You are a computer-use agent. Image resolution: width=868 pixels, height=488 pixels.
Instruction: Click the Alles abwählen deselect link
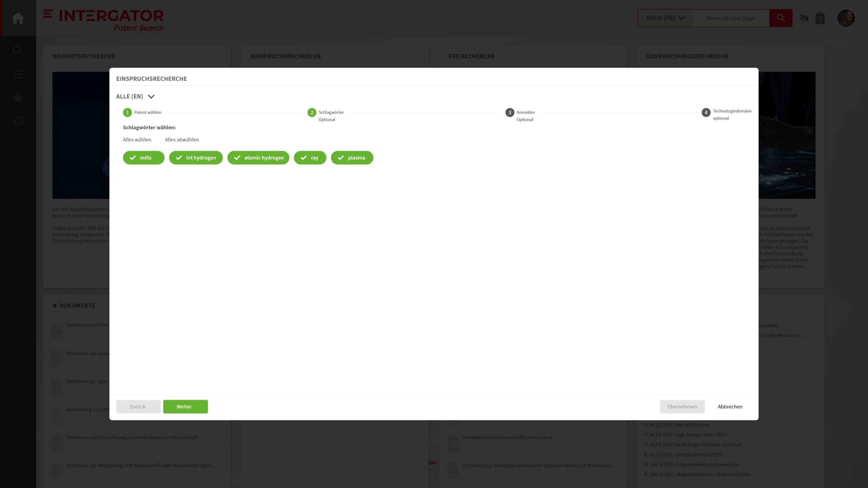[x=181, y=139]
